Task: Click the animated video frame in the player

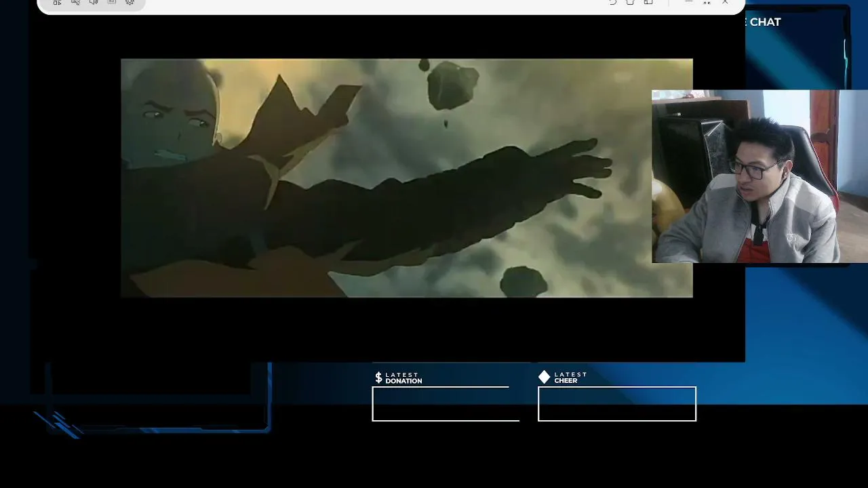Action: click(407, 178)
